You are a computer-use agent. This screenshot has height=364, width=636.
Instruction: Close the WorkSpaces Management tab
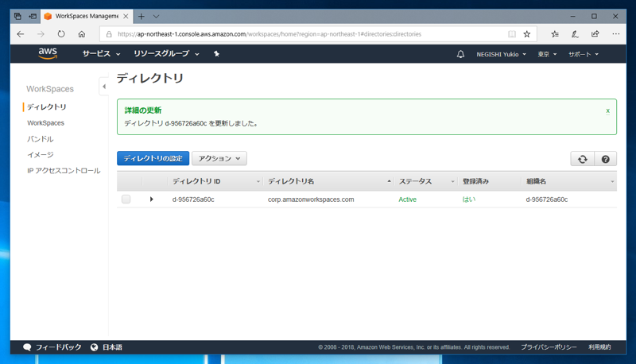[126, 16]
